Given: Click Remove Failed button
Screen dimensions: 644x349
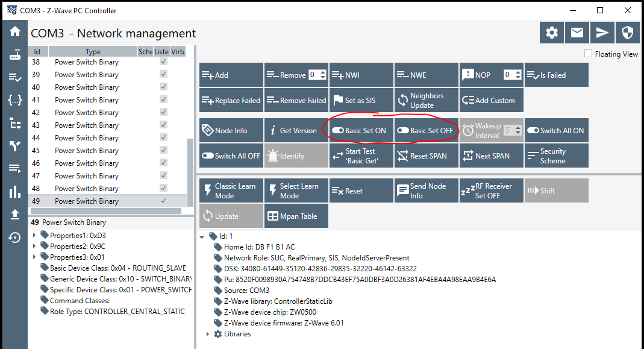Looking at the screenshot, I should (296, 100).
